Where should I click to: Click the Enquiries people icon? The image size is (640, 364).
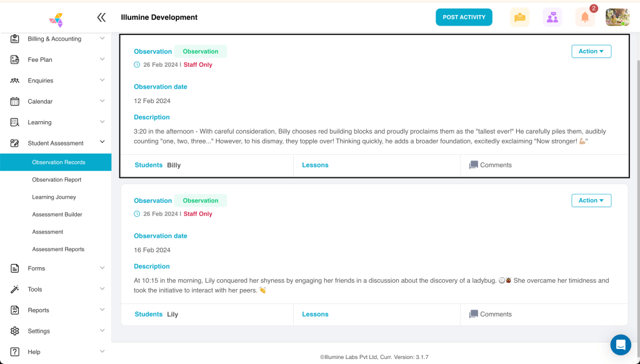pos(15,81)
